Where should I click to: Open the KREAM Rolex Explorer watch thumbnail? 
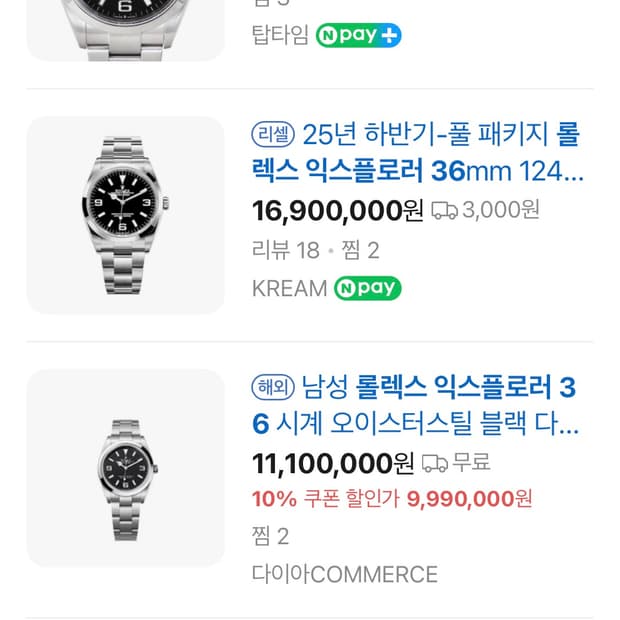(125, 215)
